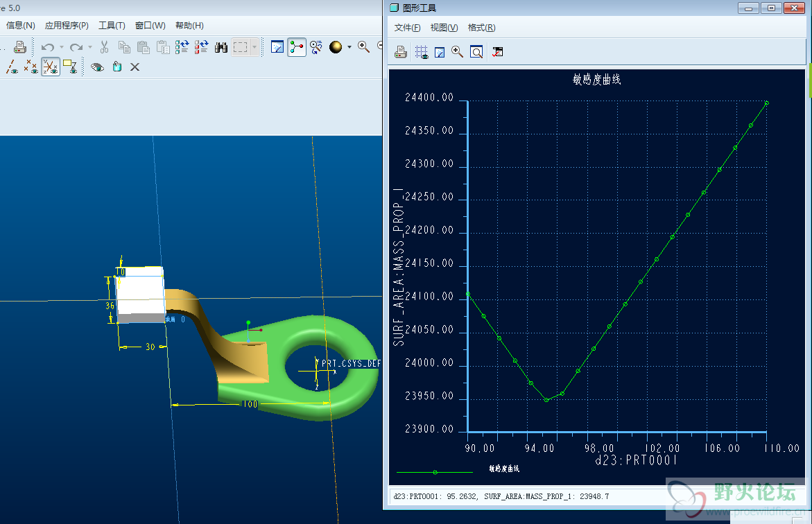Open the 应用程序(P) menu

coord(67,26)
